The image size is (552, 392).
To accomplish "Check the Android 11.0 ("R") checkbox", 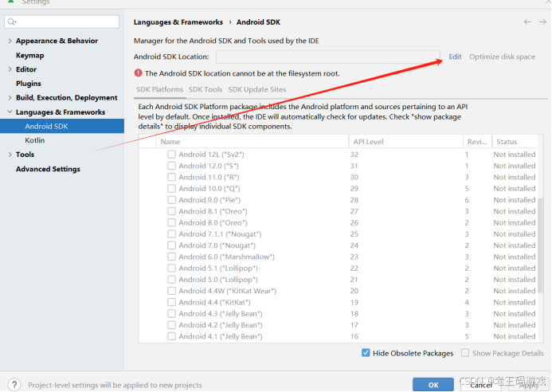I will pos(171,177).
